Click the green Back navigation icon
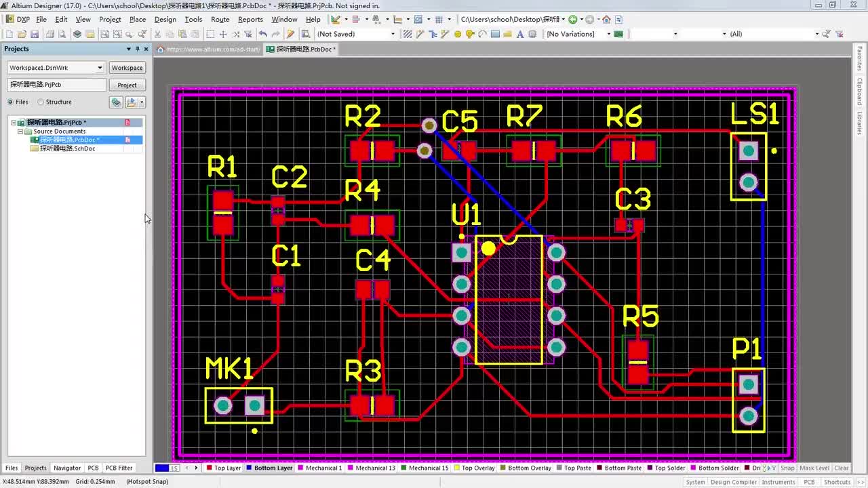The width and height of the screenshot is (868, 488). pyautogui.click(x=573, y=19)
